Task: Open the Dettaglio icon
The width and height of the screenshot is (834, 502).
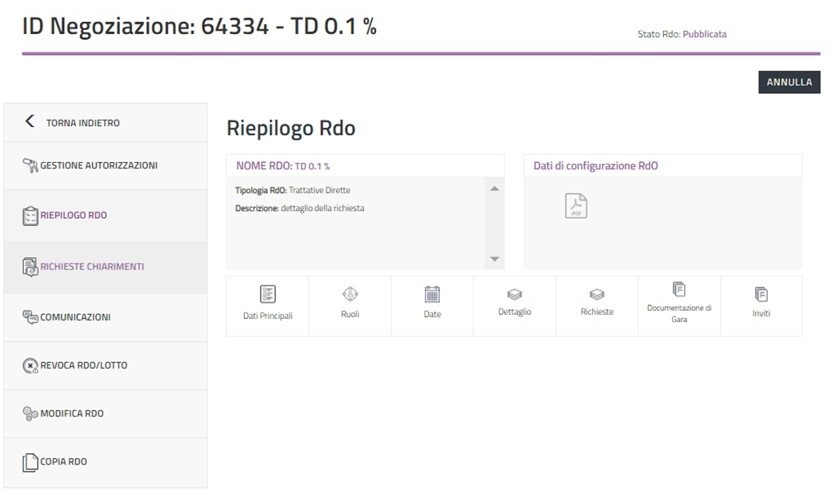Action: [514, 295]
